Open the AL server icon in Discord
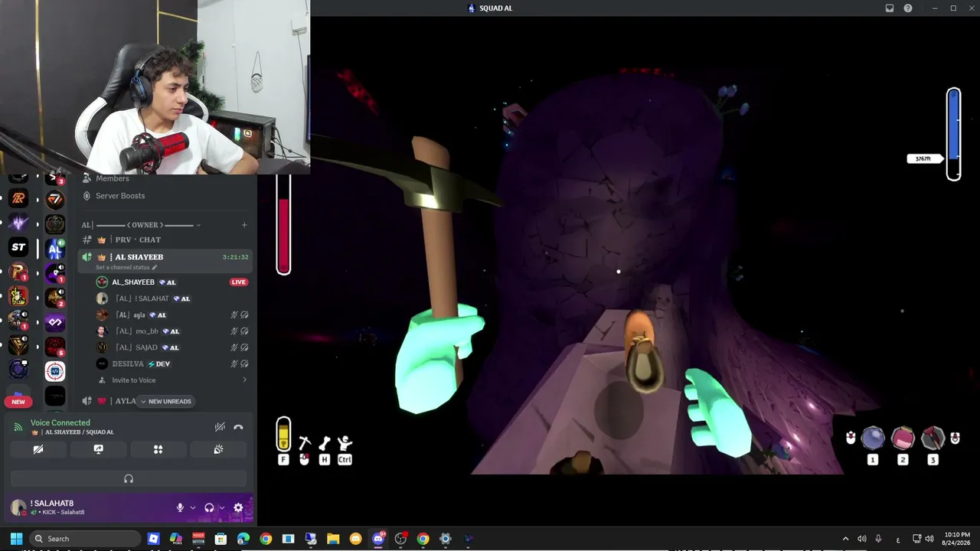Viewport: 980px width, 551px height. coord(54,249)
